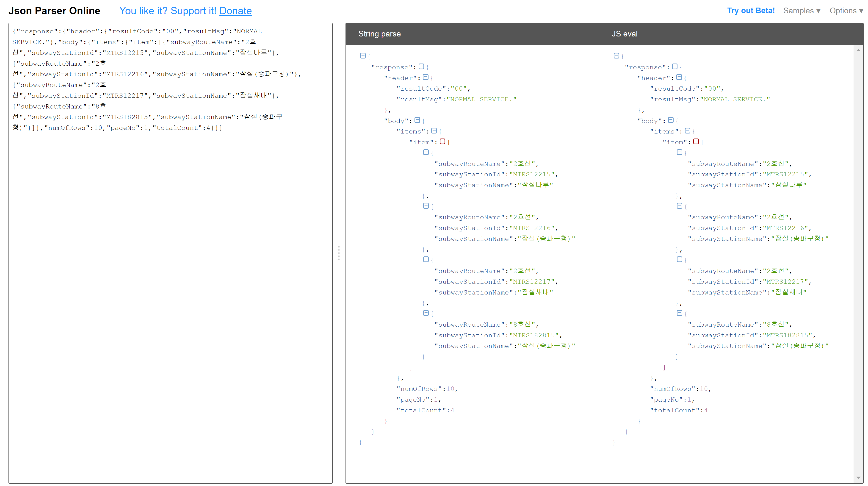
Task: Collapse "body" node in String parse
Action: point(417,120)
